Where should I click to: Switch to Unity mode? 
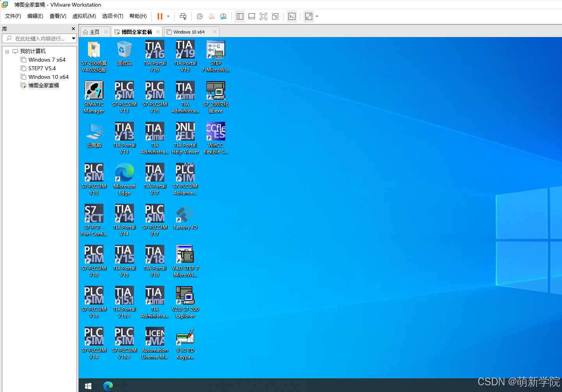tap(275, 16)
